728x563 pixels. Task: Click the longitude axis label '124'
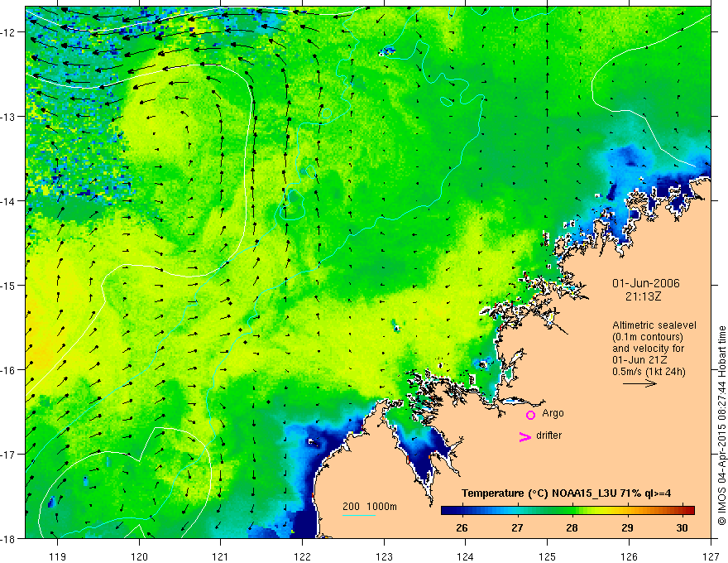click(x=466, y=556)
